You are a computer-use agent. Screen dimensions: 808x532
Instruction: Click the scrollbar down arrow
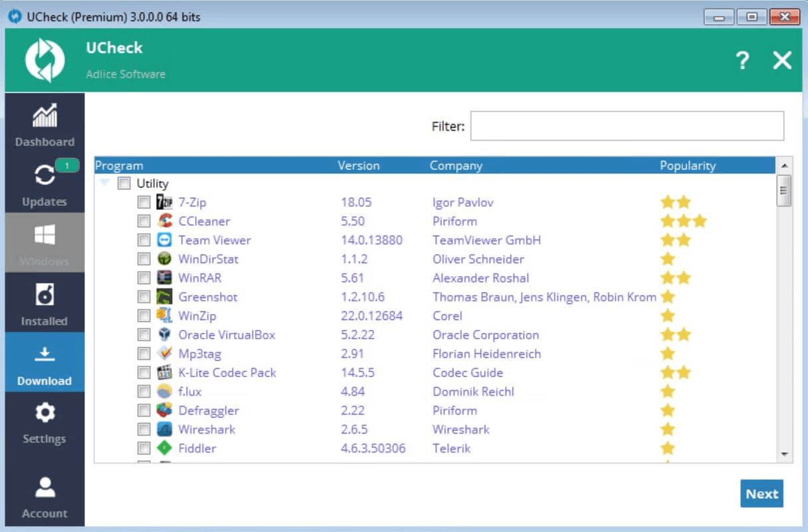pos(784,455)
